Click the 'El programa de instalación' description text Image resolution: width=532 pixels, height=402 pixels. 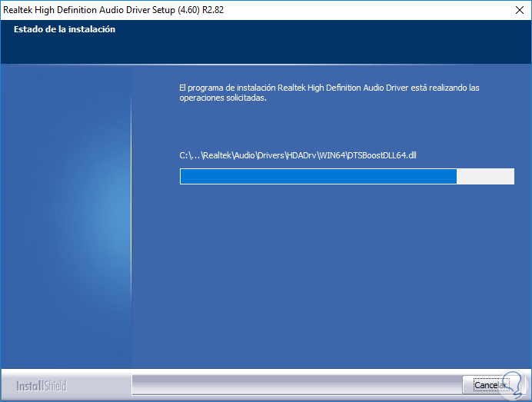point(329,92)
